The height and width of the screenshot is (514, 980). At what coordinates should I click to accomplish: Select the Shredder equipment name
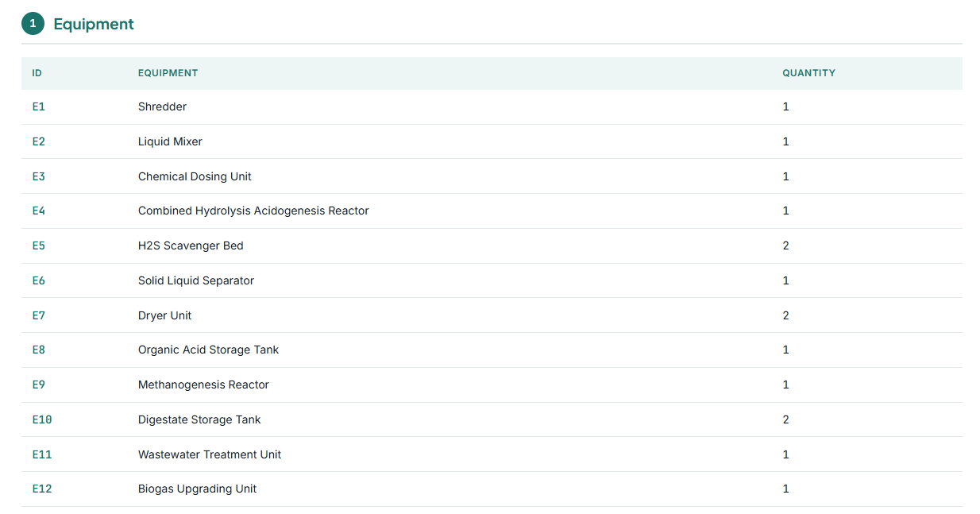tap(162, 106)
